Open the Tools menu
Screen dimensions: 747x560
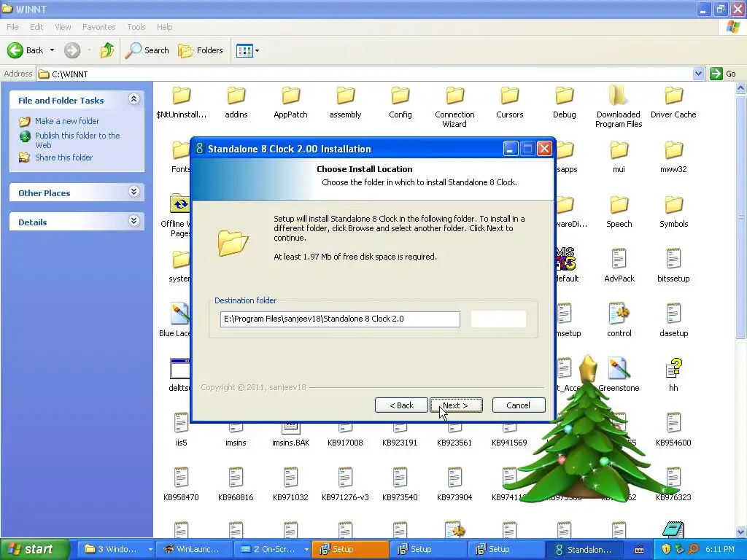pyautogui.click(x=136, y=27)
